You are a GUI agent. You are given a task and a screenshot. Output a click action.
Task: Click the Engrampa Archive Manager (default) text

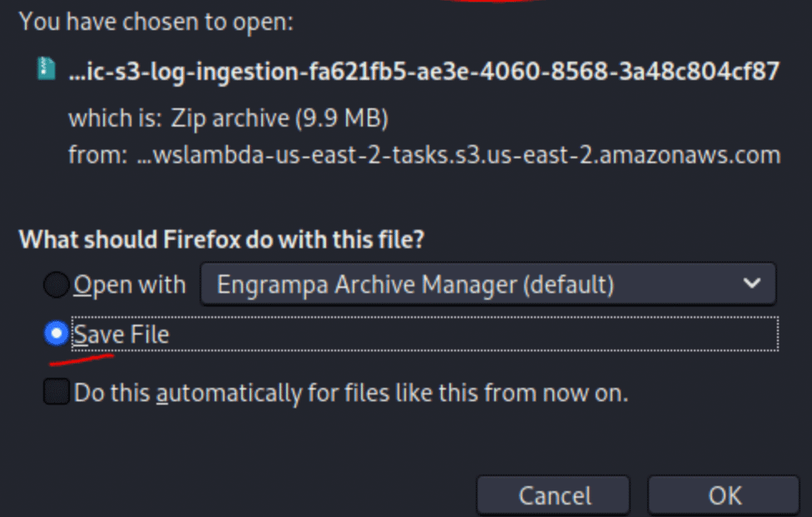click(x=415, y=285)
